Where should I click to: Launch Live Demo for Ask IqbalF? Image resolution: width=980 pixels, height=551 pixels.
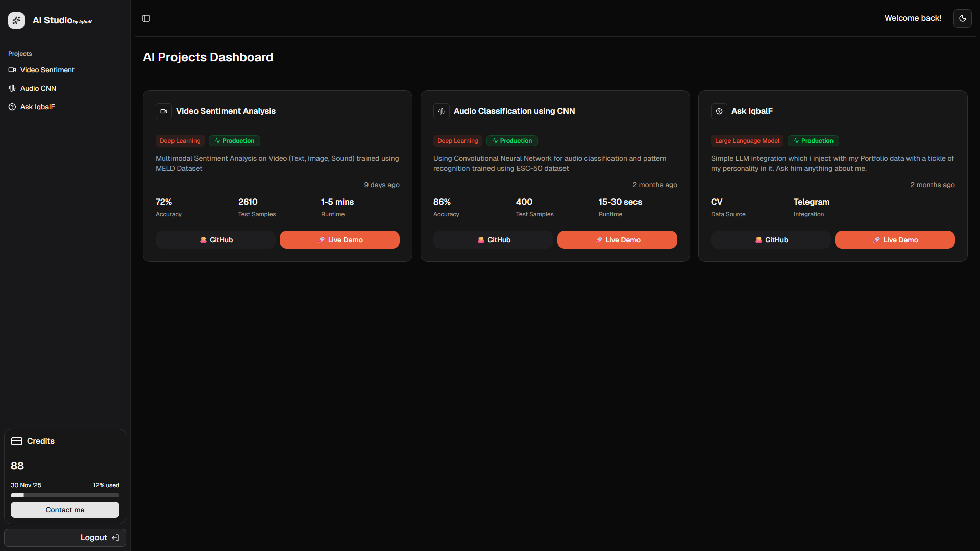[x=895, y=240]
